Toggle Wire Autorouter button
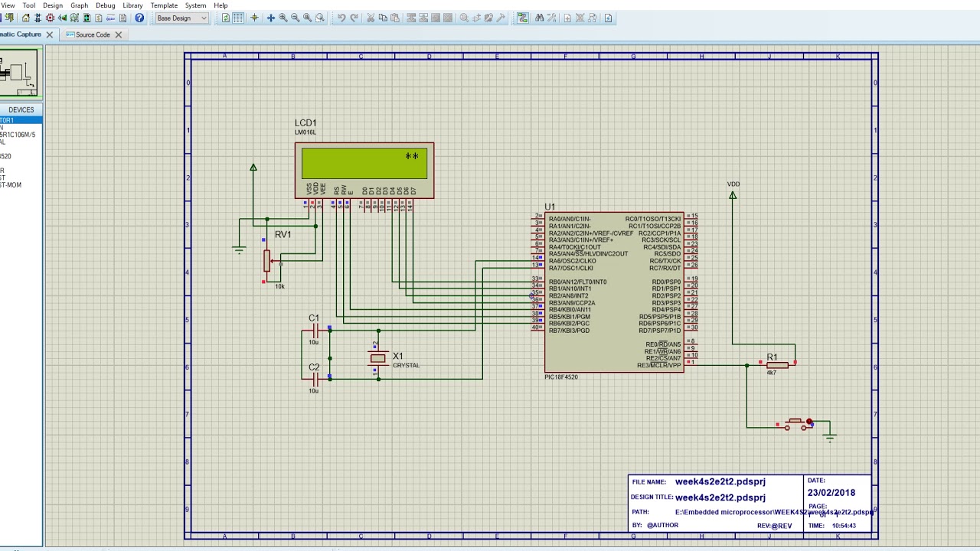 coord(523,18)
